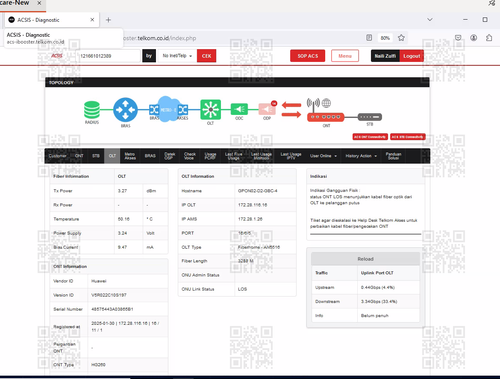The image size is (500, 379).
Task: Click the ACSIS tab favicon
Action: (12, 20)
